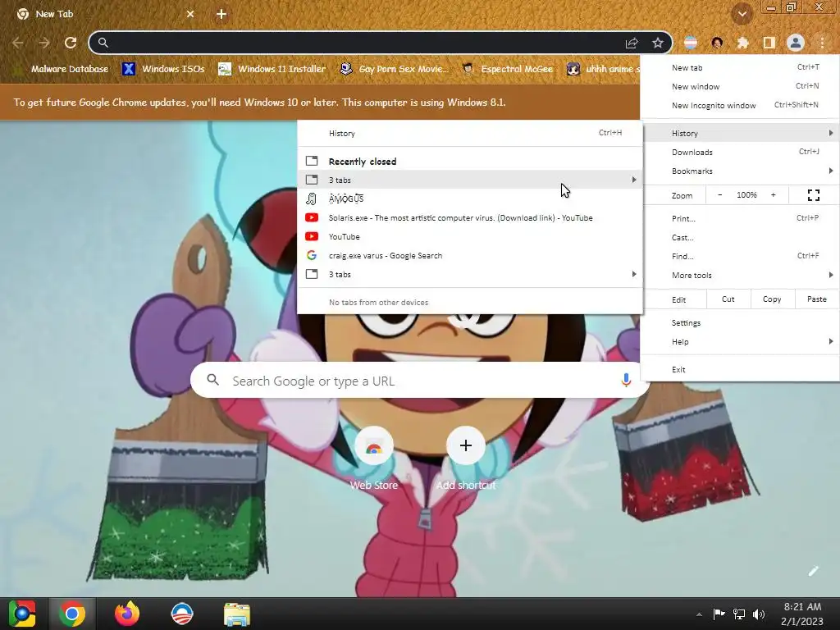Open Downloads from the Chrome menu

pos(740,152)
